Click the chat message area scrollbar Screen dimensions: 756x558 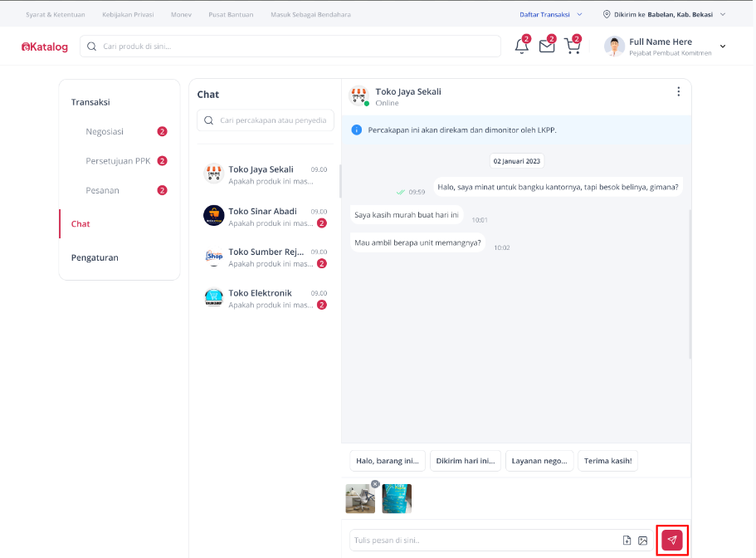click(690, 284)
